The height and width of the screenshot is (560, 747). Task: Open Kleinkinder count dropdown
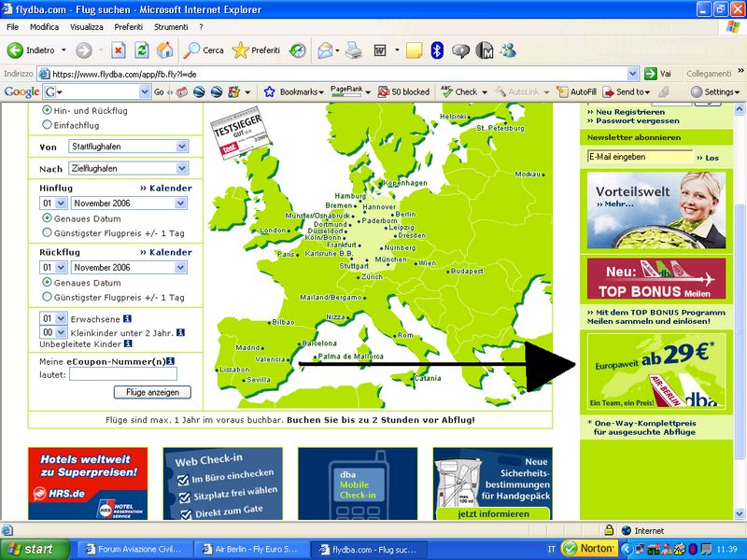click(53, 332)
